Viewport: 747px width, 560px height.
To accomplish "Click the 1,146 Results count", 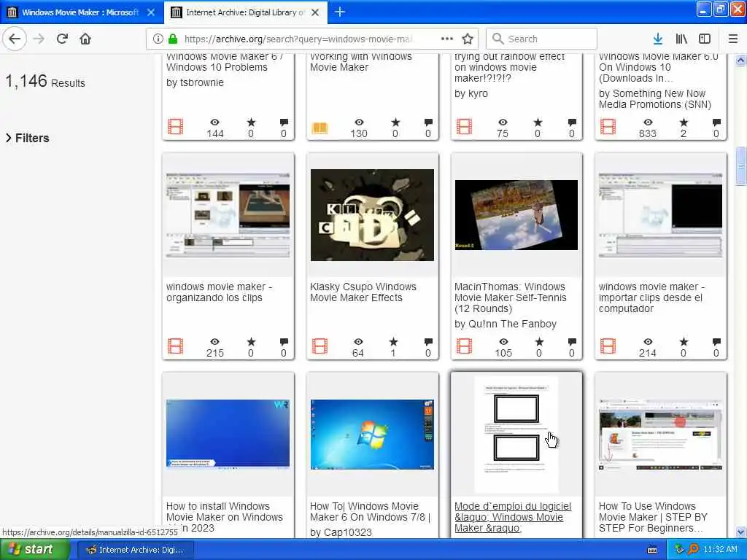I will (x=45, y=82).
